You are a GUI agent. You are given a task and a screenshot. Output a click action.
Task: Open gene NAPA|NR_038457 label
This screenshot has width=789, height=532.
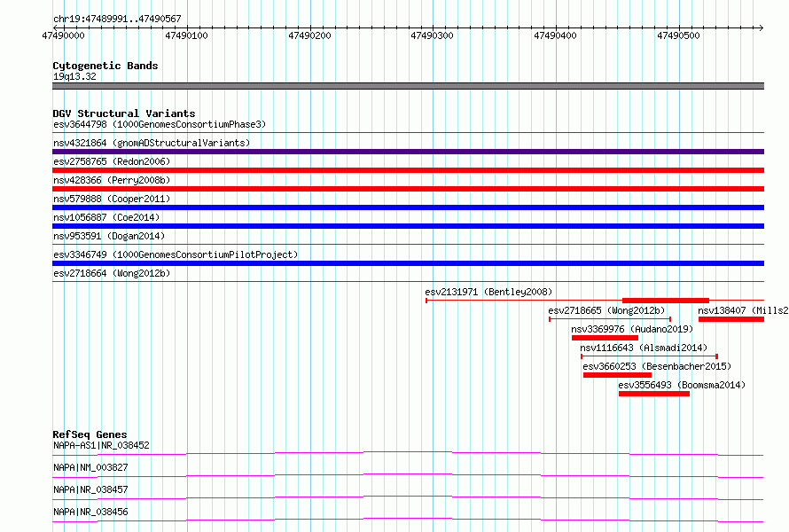click(x=90, y=489)
